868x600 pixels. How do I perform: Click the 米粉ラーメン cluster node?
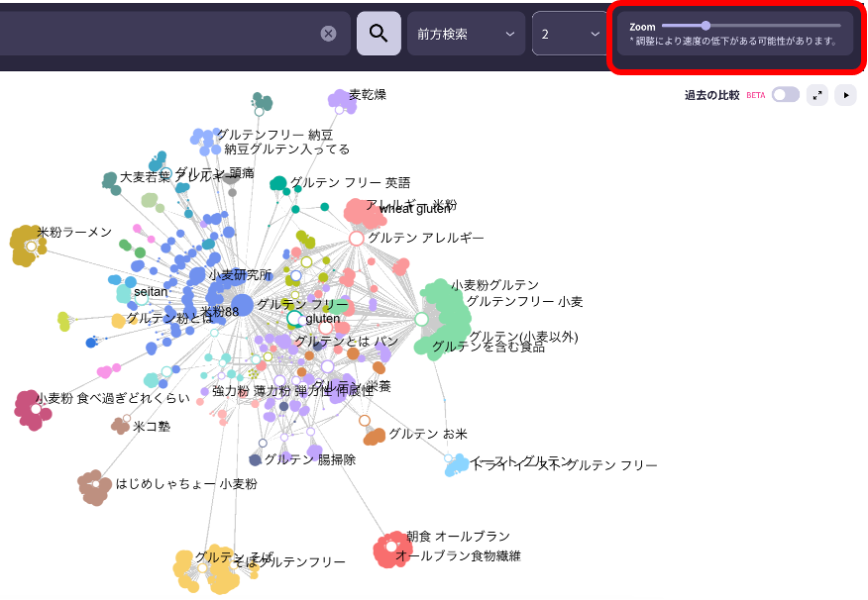coord(31,246)
